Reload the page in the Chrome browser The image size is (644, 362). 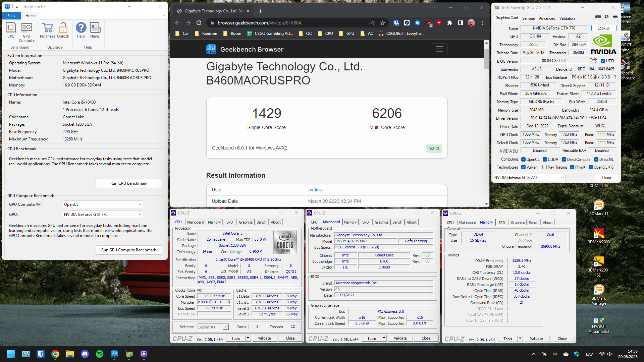(199, 23)
